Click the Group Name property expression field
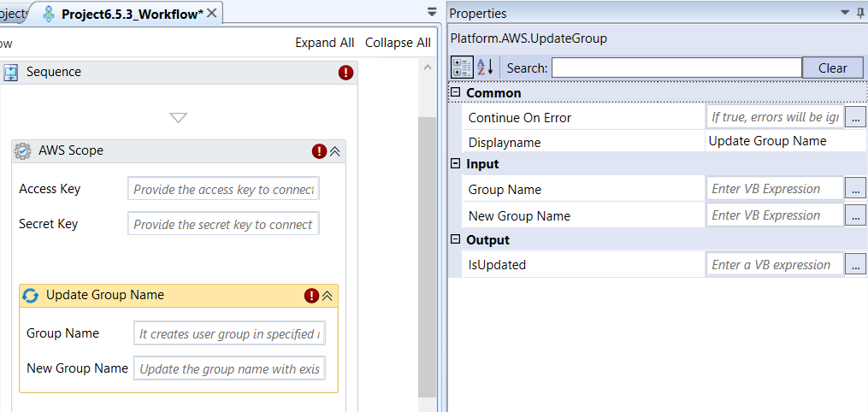The image size is (868, 412). (775, 189)
